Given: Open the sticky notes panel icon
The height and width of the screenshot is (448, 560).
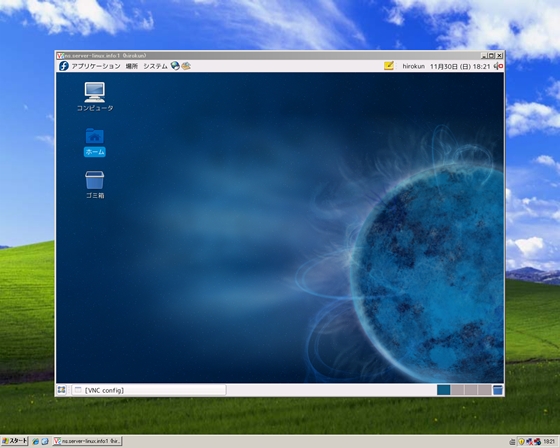Looking at the screenshot, I should tap(389, 66).
